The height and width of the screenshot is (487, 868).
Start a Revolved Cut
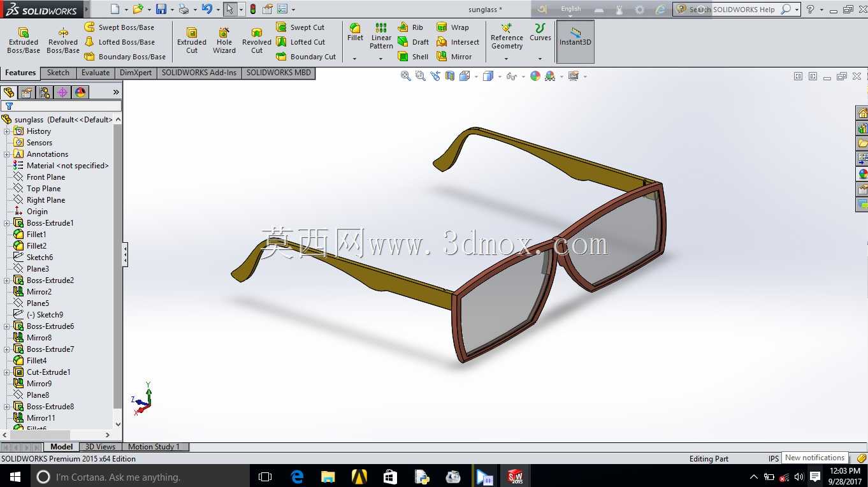click(x=257, y=40)
